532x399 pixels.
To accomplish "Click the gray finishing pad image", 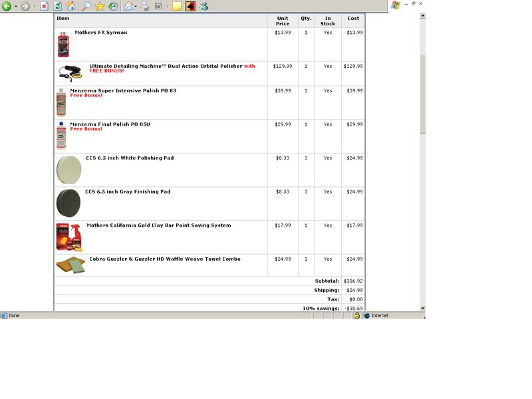I will pyautogui.click(x=68, y=203).
